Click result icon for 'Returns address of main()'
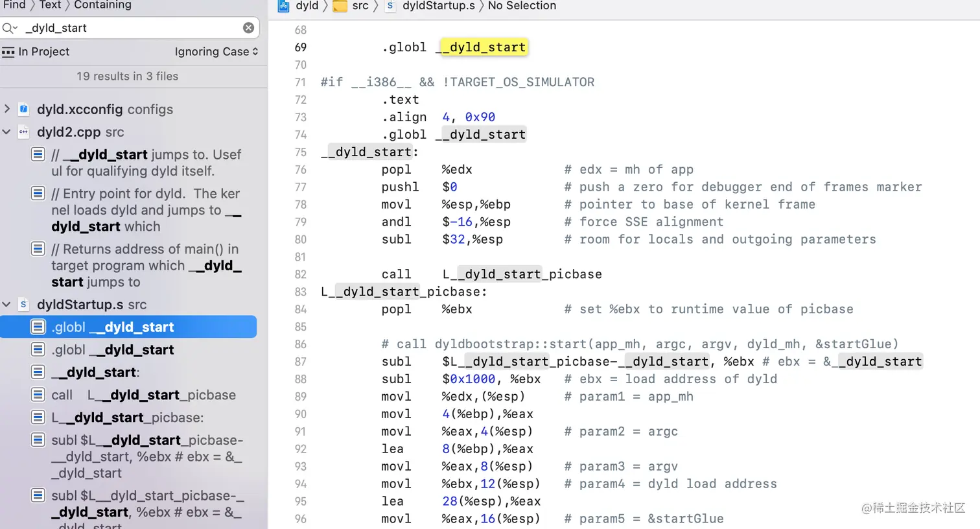 (38, 249)
